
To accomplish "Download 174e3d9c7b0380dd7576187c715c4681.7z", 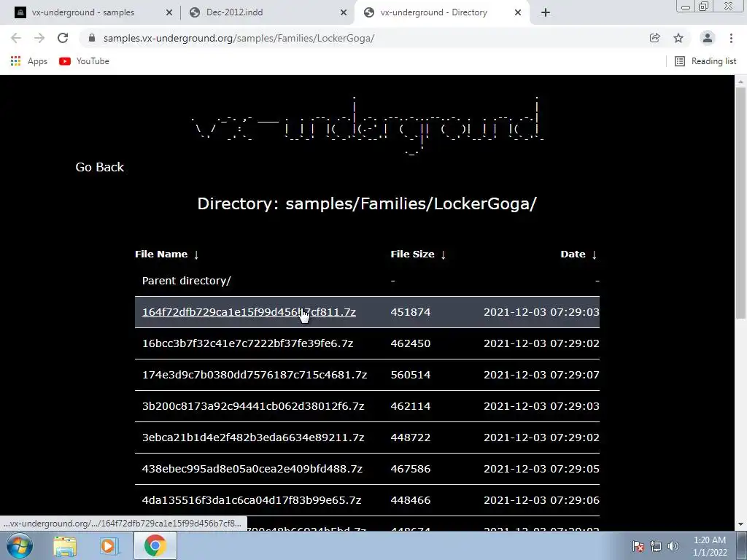I will point(255,376).
